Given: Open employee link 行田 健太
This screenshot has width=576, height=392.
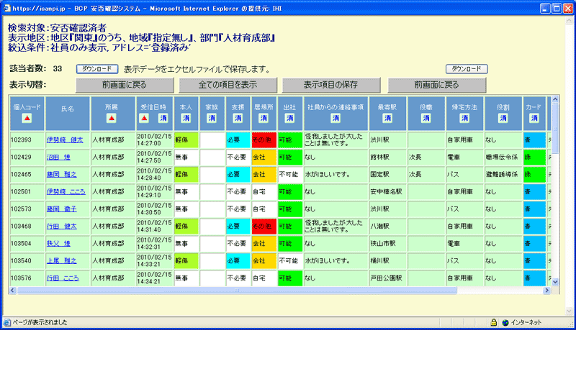Looking at the screenshot, I should 62,226.
